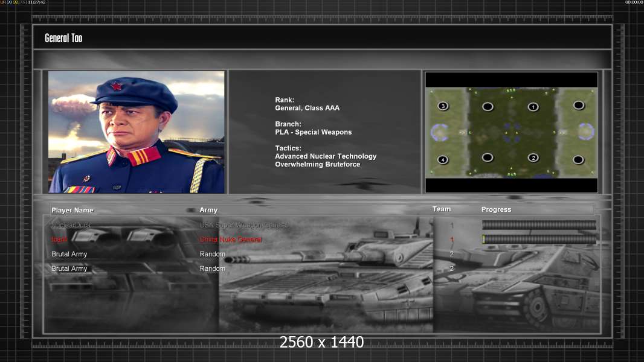644x362 pixels.
Task: Select the empty minimap slot between positions 3 and 1
Action: pos(488,107)
